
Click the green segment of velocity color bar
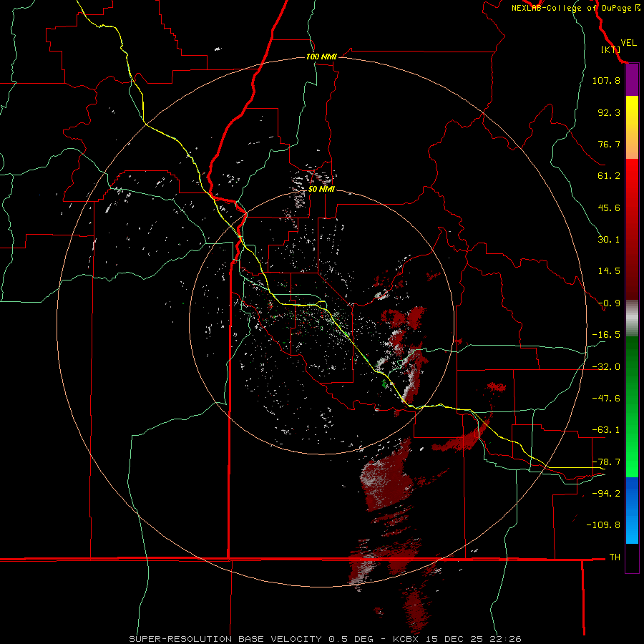click(x=632, y=406)
